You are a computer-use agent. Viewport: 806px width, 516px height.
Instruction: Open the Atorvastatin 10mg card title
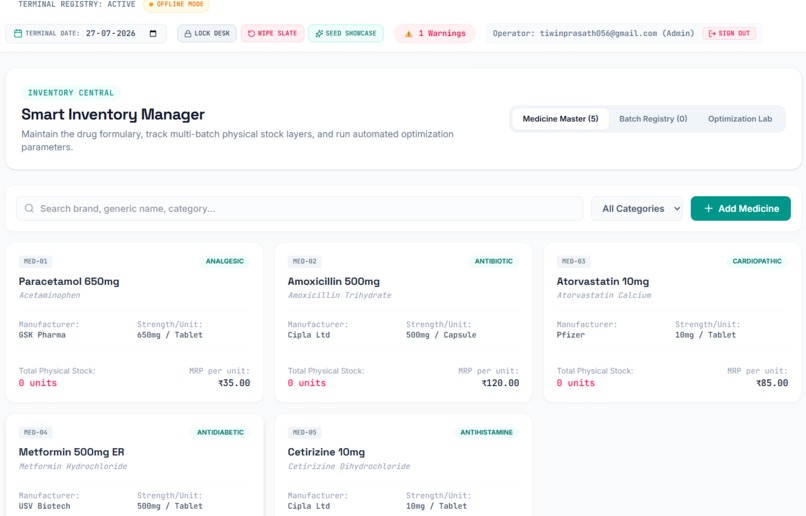tap(602, 281)
